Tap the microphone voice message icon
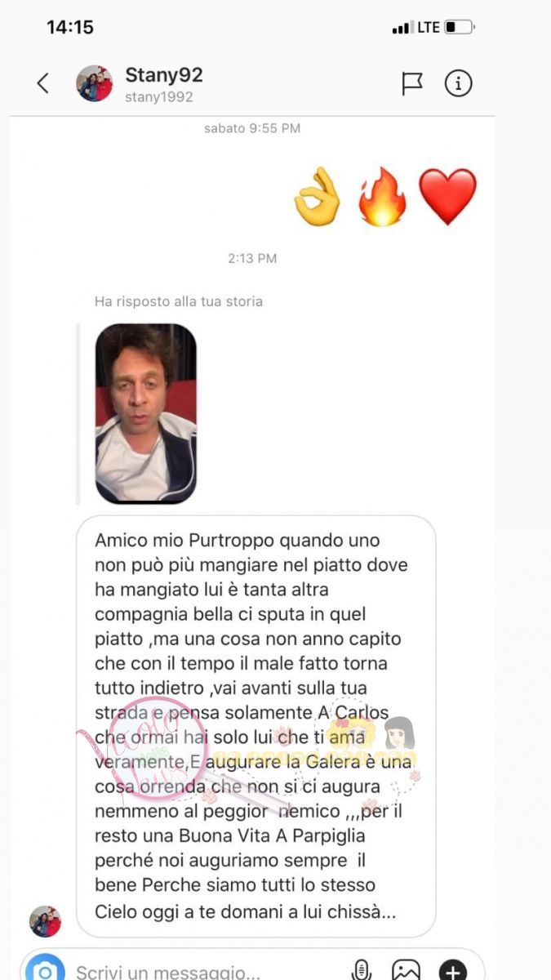The image size is (551, 980). 361,969
